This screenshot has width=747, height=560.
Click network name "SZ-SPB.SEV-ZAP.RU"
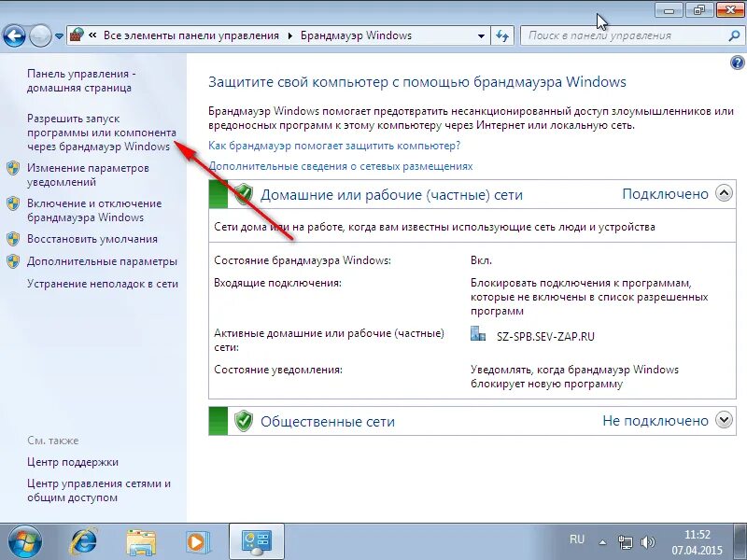[545, 337]
